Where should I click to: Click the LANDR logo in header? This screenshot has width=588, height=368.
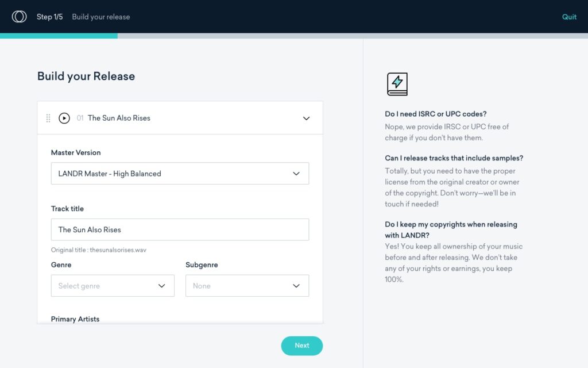(x=19, y=17)
